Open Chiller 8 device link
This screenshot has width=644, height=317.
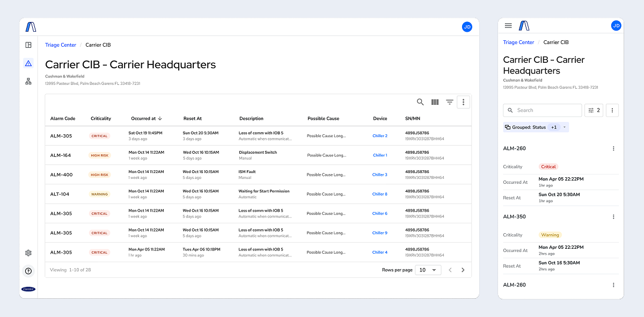pyautogui.click(x=380, y=194)
